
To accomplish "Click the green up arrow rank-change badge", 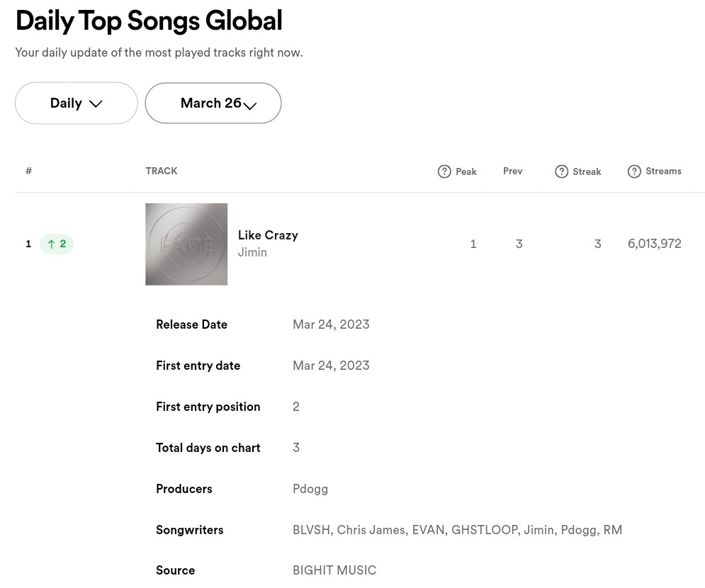I will click(x=57, y=244).
